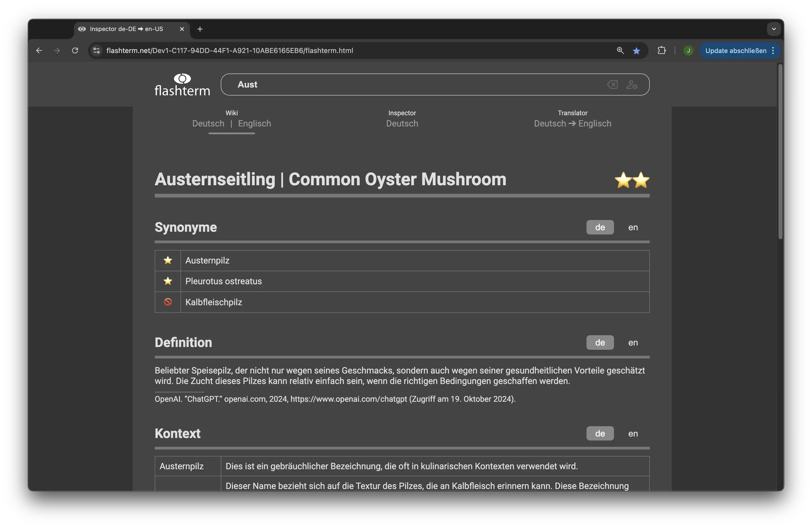Image resolution: width=812 pixels, height=528 pixels.
Task: Open the browser extensions puzzle icon
Action: 661,50
